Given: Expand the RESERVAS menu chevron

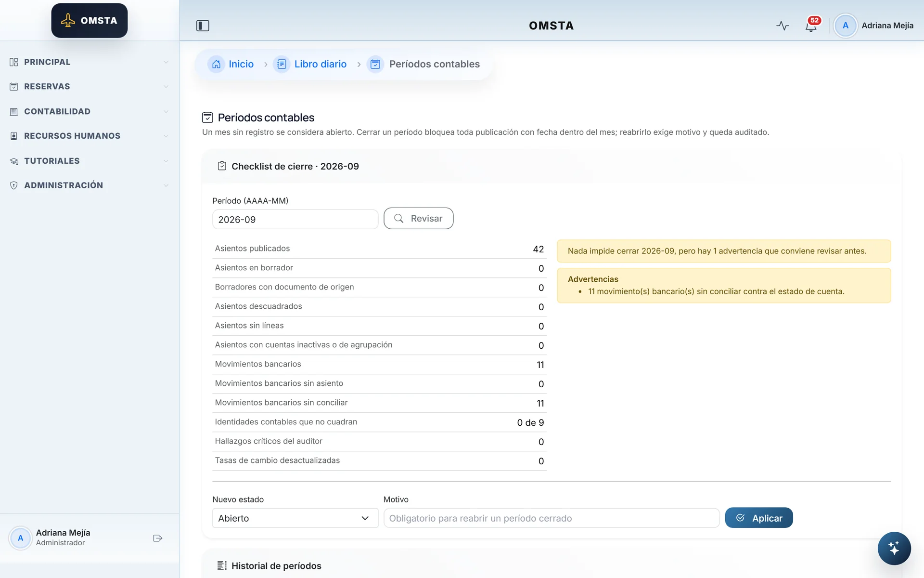Looking at the screenshot, I should pos(166,87).
